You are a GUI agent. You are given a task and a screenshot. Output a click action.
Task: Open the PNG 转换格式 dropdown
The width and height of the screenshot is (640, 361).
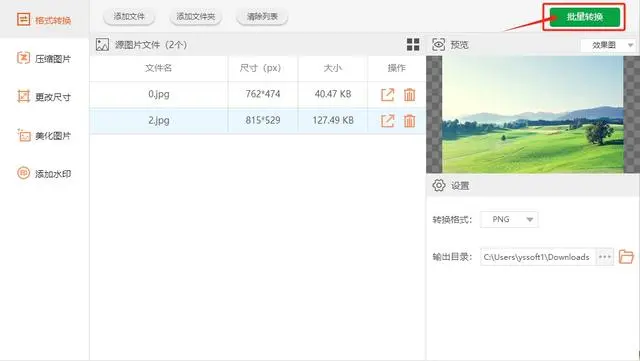coord(509,219)
